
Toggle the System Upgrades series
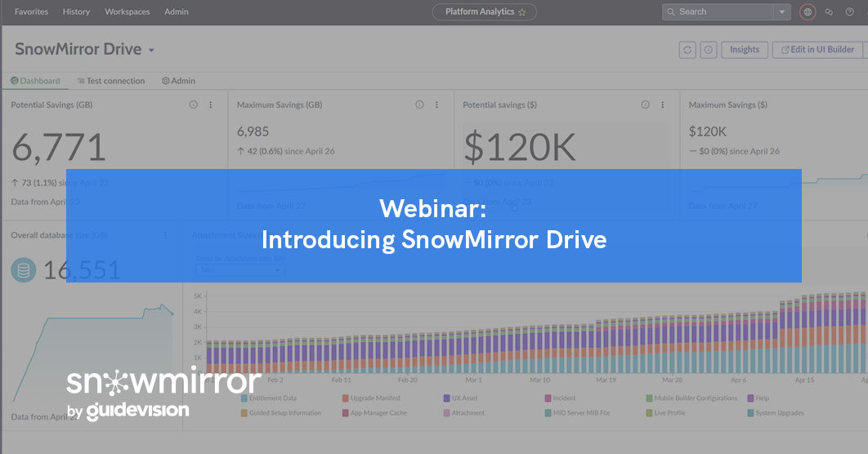coord(776,413)
